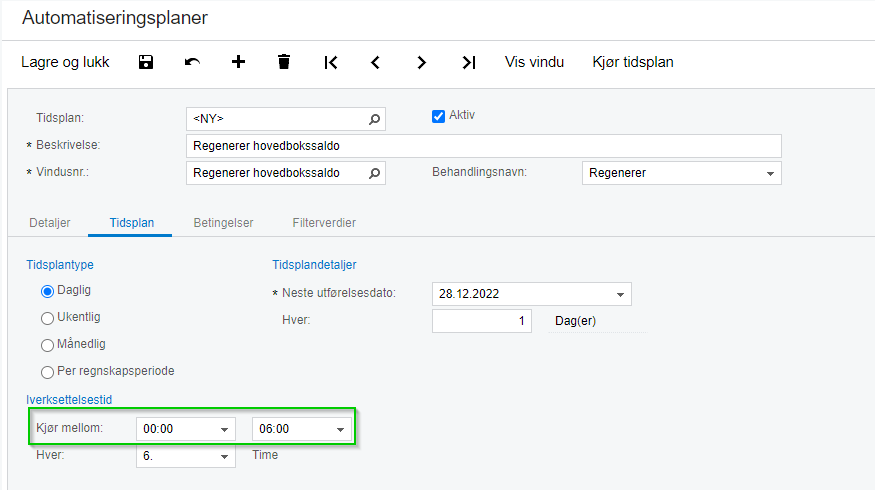Open Tidsplan lookup magnifier

(x=374, y=119)
